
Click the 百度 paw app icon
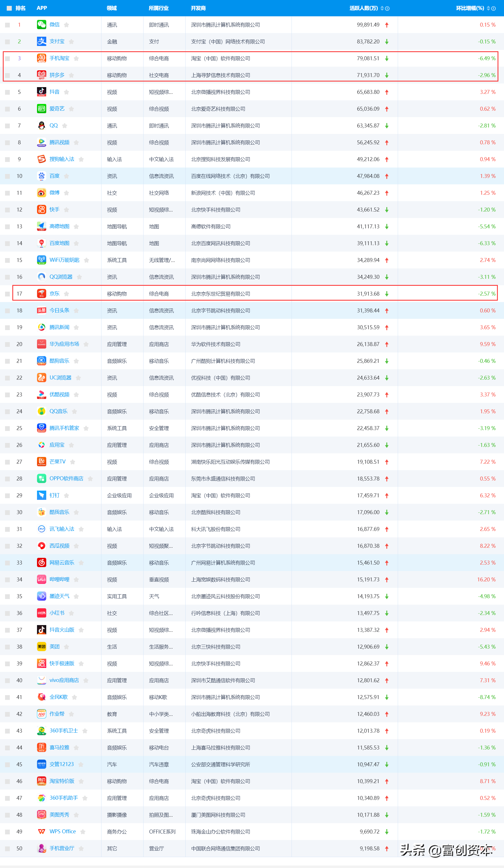click(x=41, y=176)
